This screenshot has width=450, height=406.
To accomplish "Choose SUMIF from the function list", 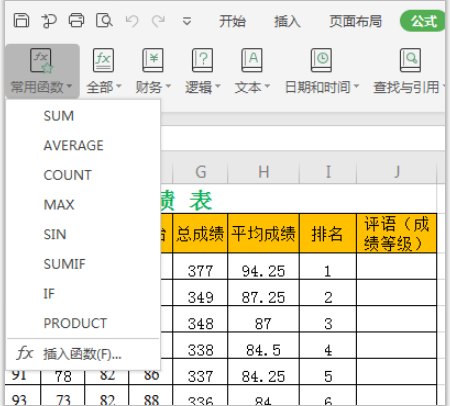I will point(83,264).
